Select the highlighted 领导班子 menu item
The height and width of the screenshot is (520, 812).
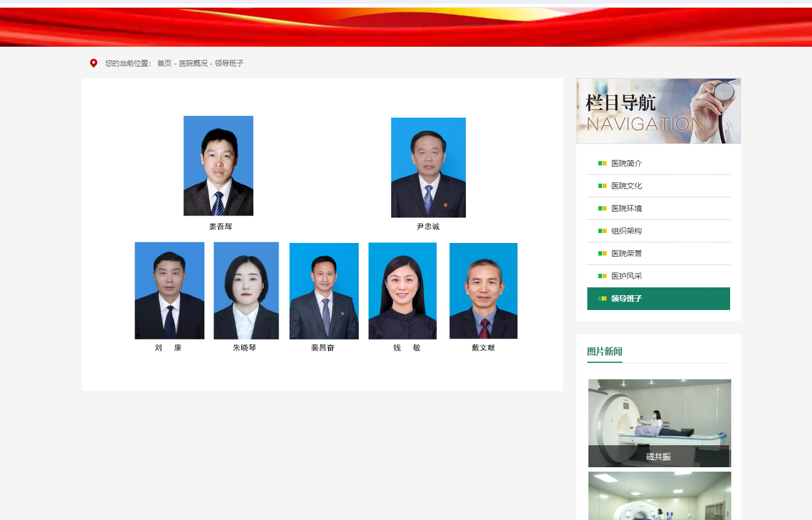click(x=659, y=298)
